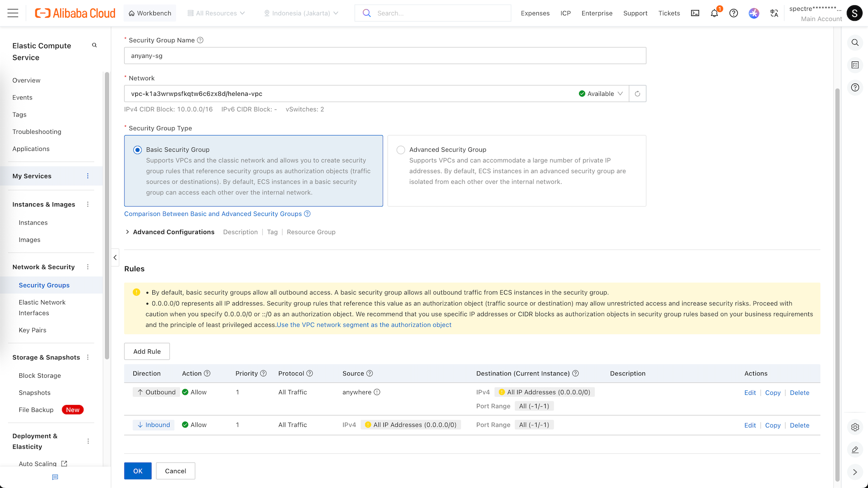868x488 pixels.
Task: Click the Security Group Name input field
Action: pyautogui.click(x=385, y=56)
